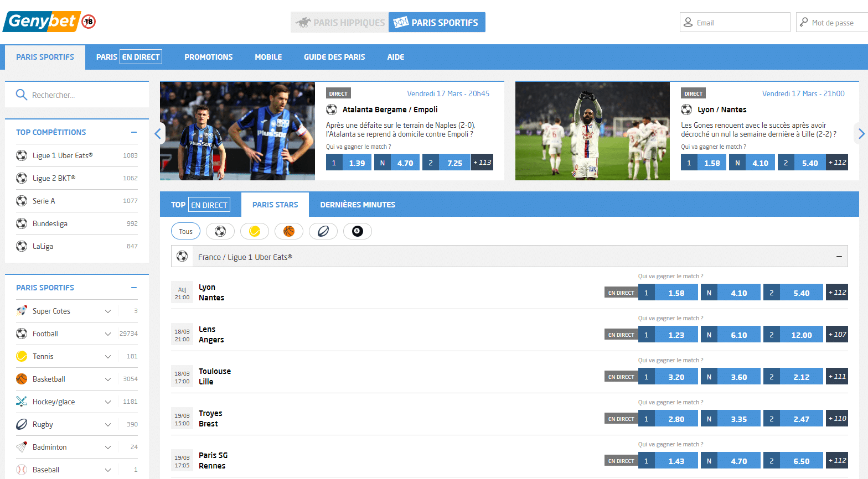
Task: Open the Guide des Paris menu item
Action: point(334,57)
